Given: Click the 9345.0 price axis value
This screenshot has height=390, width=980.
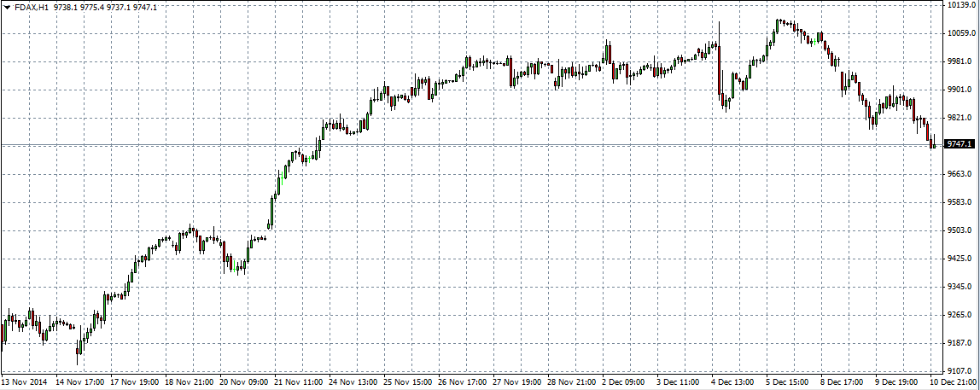Looking at the screenshot, I should [960, 287].
